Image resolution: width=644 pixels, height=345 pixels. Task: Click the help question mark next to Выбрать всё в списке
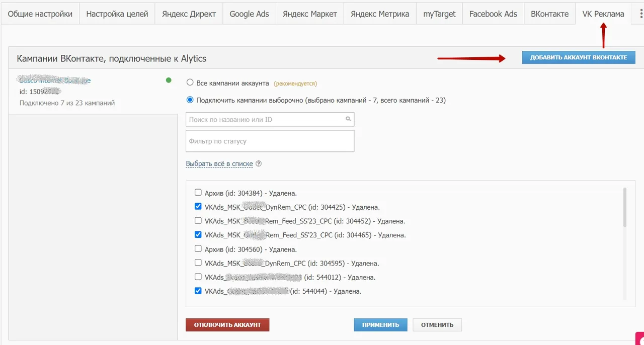click(259, 164)
